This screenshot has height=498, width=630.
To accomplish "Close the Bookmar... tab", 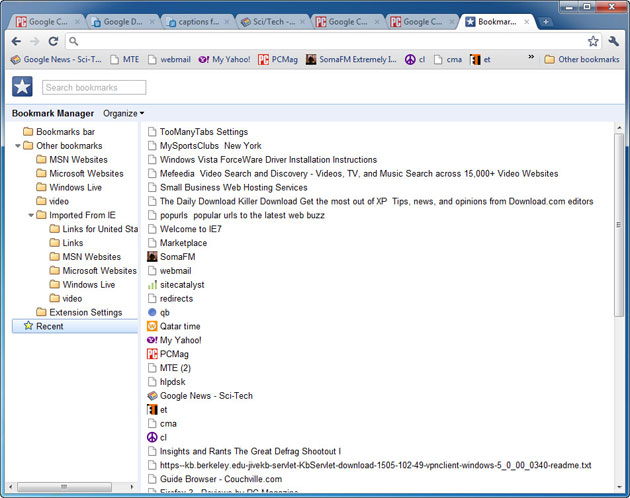I will pos(526,22).
